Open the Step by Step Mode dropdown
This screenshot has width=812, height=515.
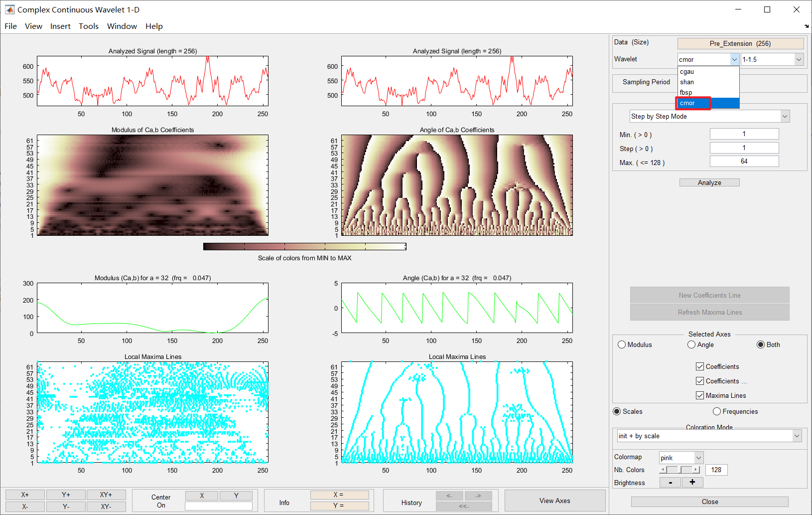709,116
